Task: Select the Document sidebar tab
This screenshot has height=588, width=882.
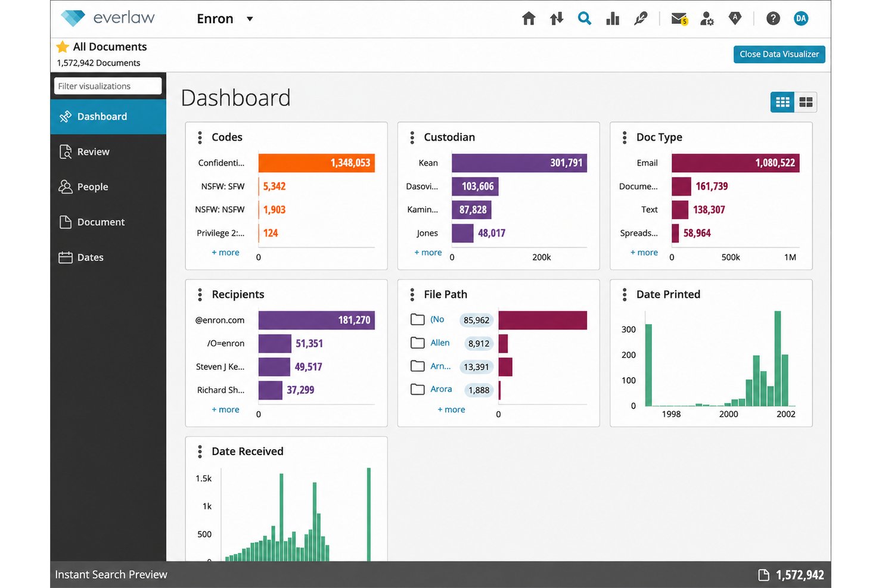Action: [x=108, y=222]
